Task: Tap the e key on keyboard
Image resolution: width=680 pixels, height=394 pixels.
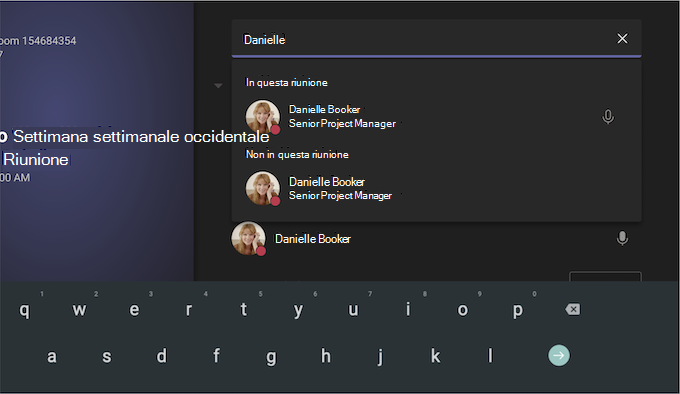Action: pyautogui.click(x=134, y=309)
